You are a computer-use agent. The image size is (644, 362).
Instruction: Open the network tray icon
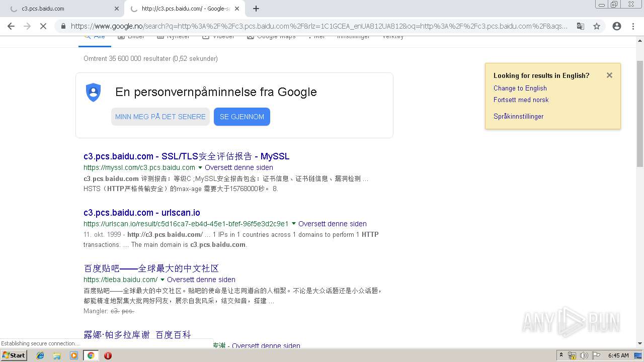pyautogui.click(x=572, y=355)
